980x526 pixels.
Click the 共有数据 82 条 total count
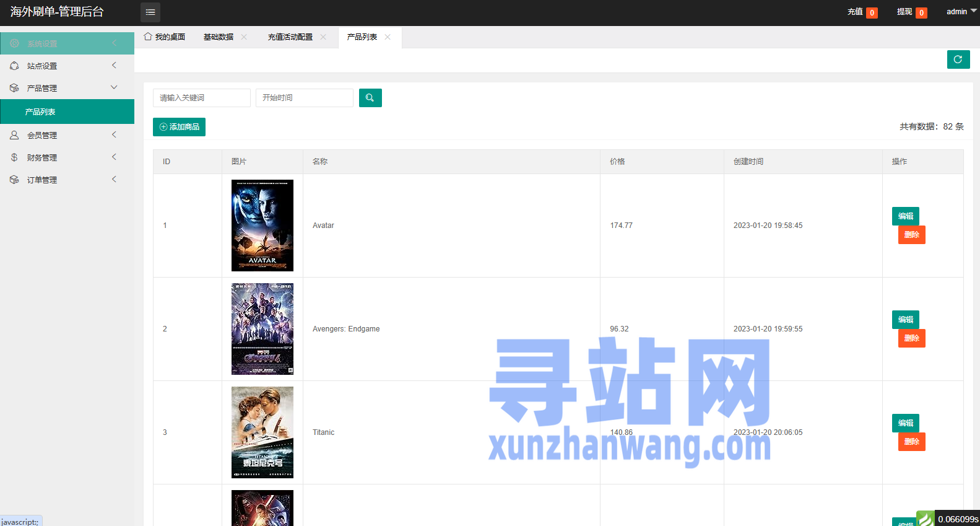click(932, 126)
